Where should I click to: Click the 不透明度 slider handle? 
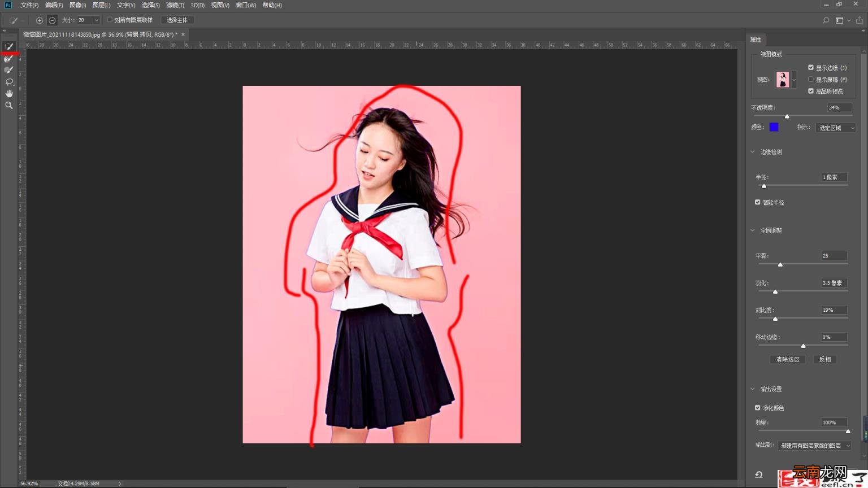click(x=787, y=116)
